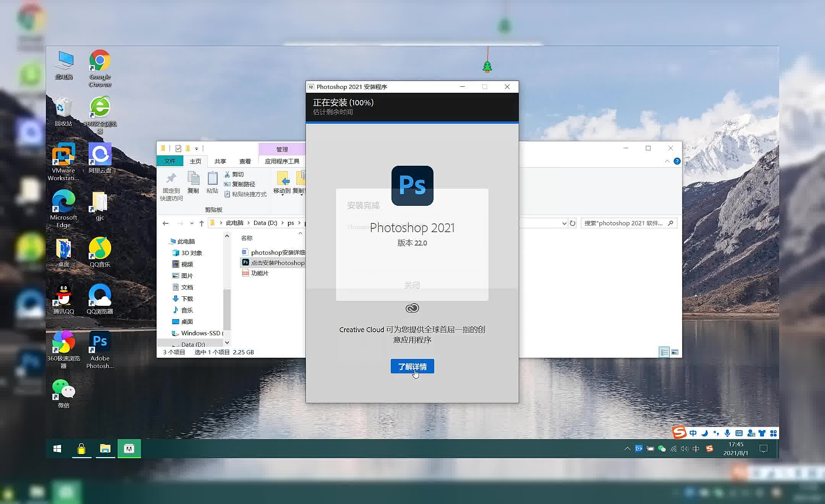Select 音乐 in navigation tree
This screenshot has width=825, height=504.
[x=183, y=310]
